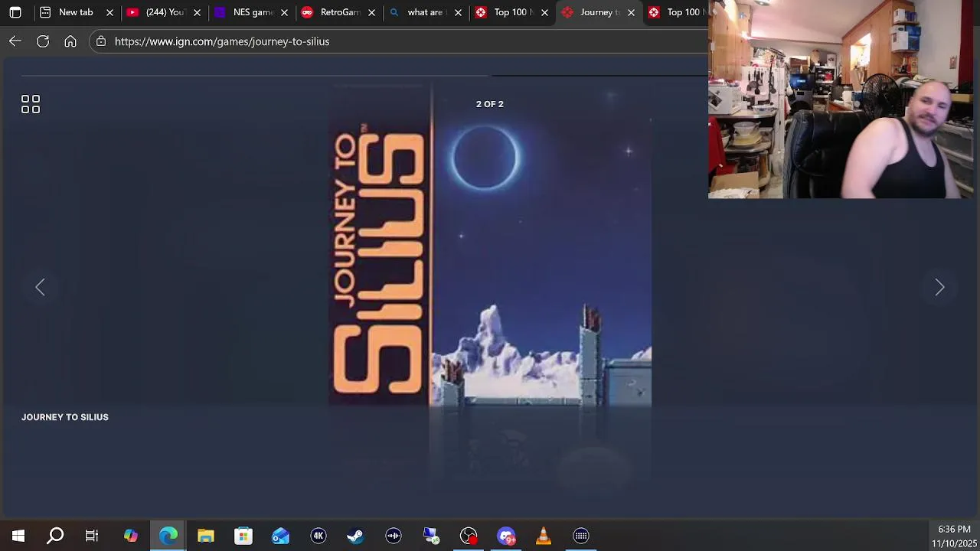Go to the previous gallery image
980x551 pixels.
[x=40, y=287]
